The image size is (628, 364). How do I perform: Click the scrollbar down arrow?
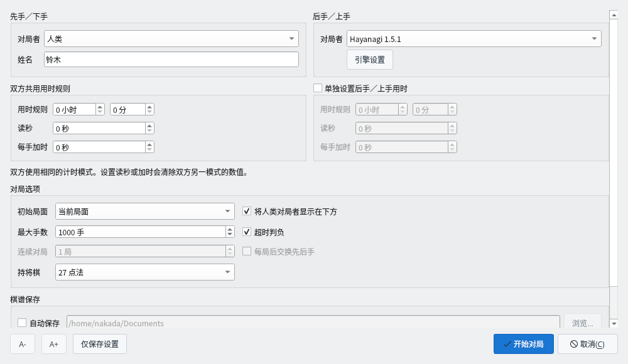coord(614,323)
